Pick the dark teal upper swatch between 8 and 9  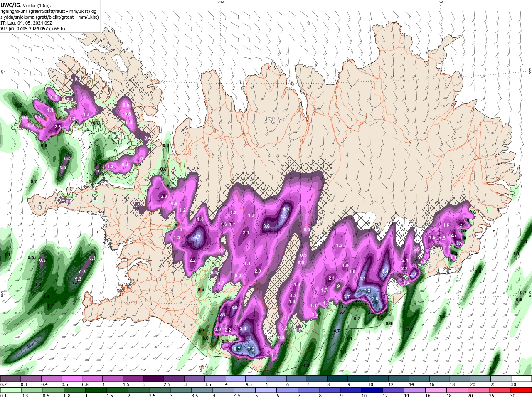(337, 379)
